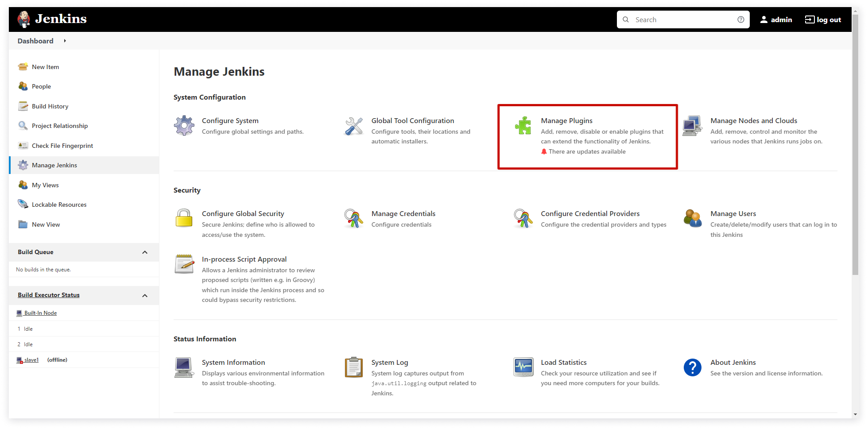Click the People icon in sidebar

[23, 86]
